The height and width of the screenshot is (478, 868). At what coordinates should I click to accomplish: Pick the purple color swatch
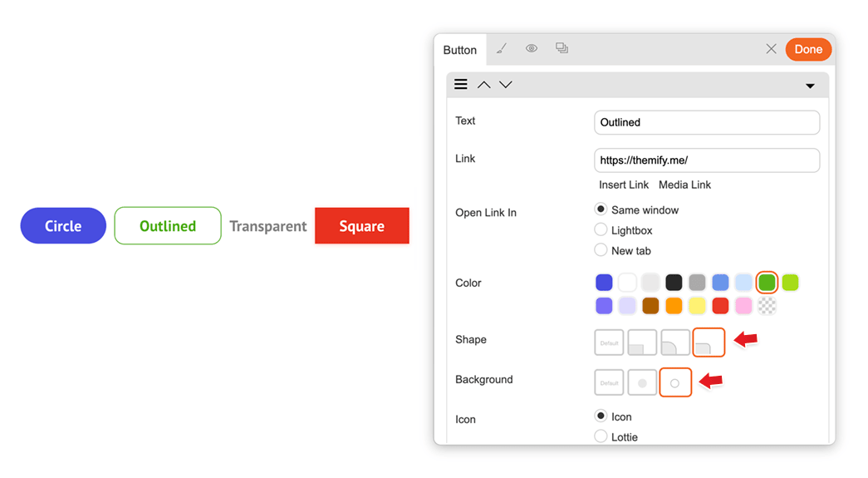coord(604,306)
